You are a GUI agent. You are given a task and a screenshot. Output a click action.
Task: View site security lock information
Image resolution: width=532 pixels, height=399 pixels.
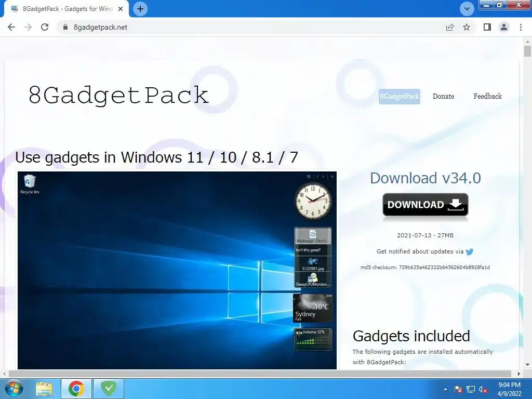pyautogui.click(x=65, y=27)
